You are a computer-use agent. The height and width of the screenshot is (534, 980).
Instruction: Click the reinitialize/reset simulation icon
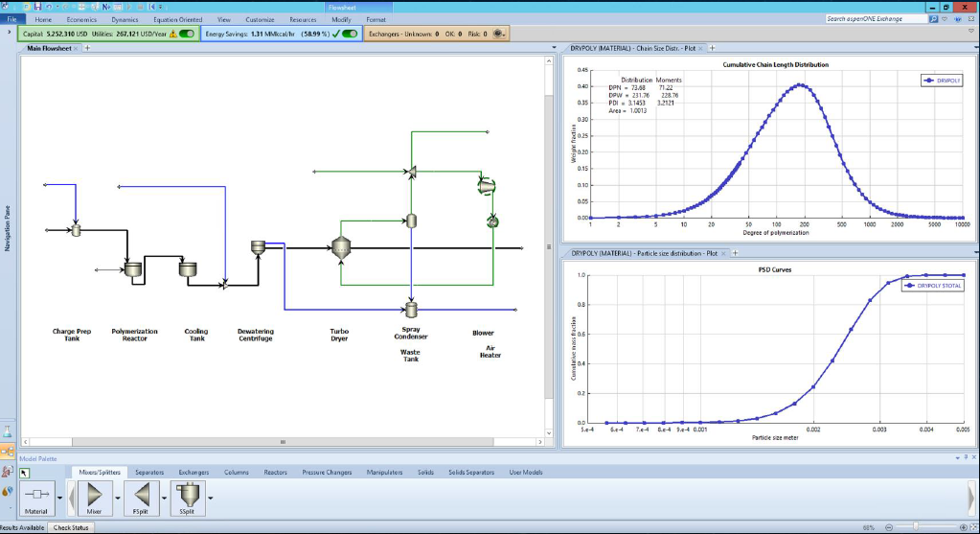coord(152,7)
